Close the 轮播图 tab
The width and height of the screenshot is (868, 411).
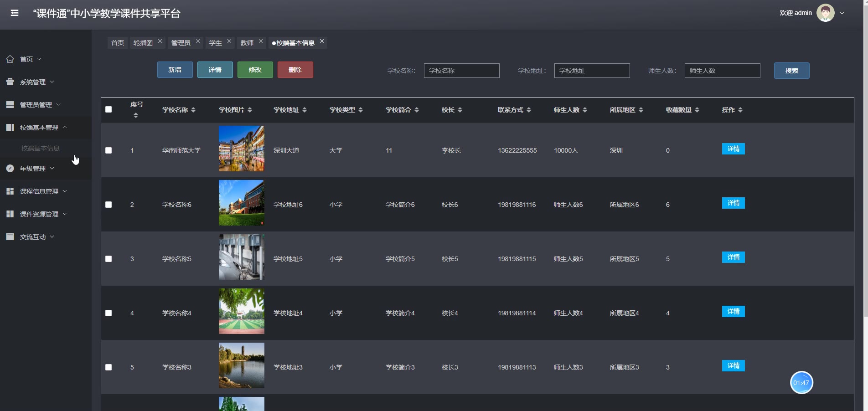(160, 41)
